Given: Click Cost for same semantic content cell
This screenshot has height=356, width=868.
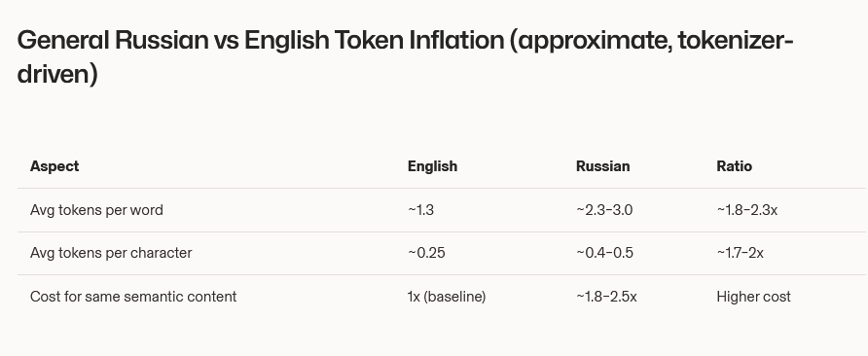Looking at the screenshot, I should (x=133, y=297).
